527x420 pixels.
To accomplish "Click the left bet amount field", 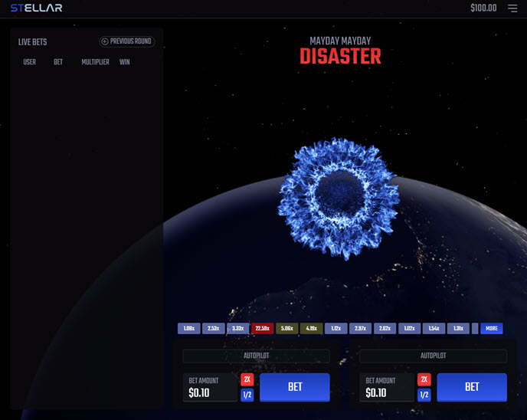I will point(209,388).
